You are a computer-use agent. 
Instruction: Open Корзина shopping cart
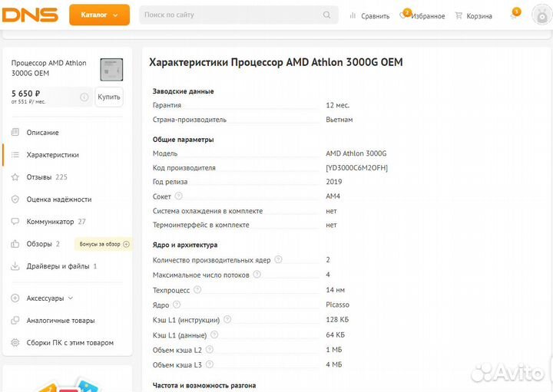pyautogui.click(x=473, y=16)
